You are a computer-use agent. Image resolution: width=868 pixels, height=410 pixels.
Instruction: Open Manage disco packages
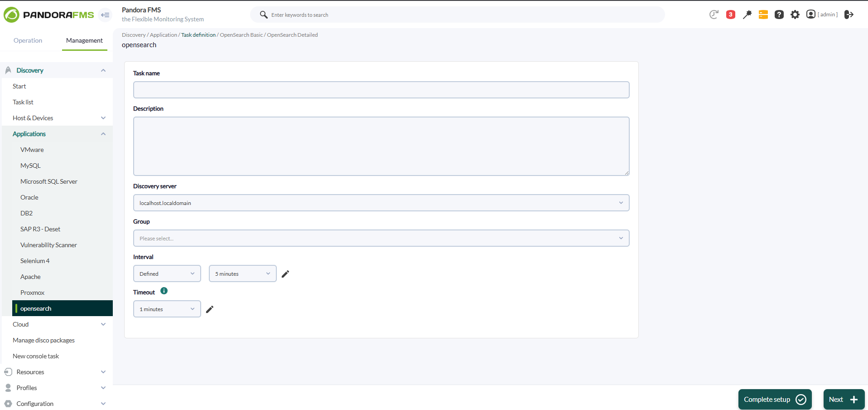click(43, 340)
